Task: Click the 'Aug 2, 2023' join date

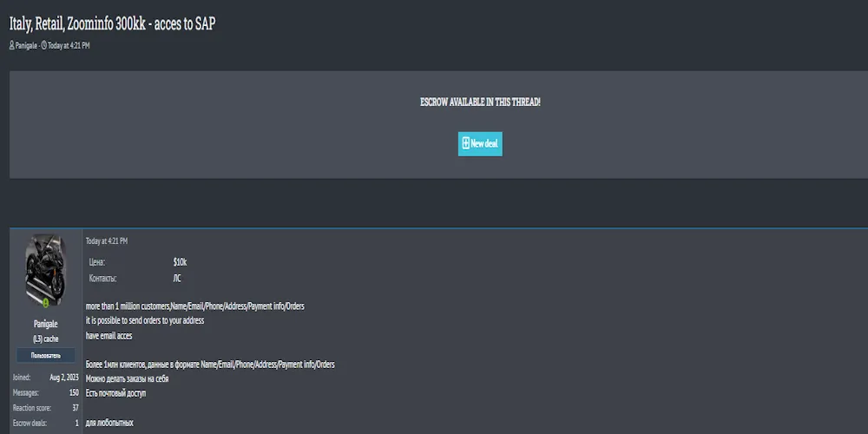Action: [x=64, y=378]
